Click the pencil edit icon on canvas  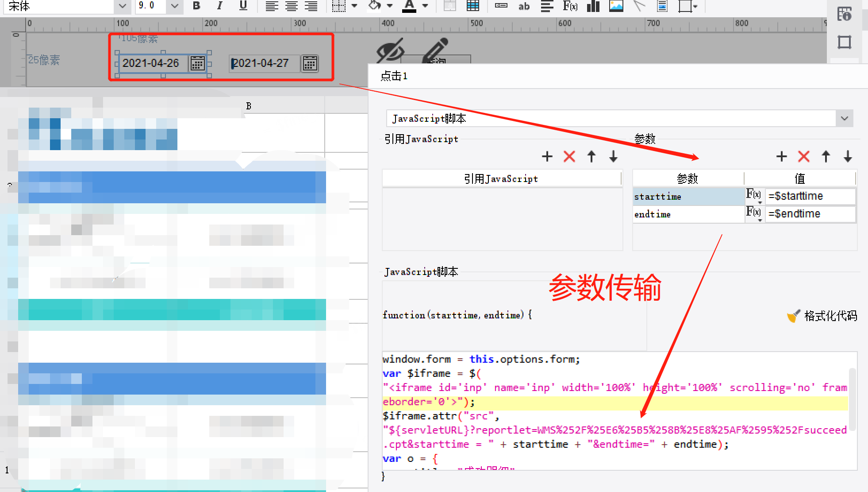(435, 50)
